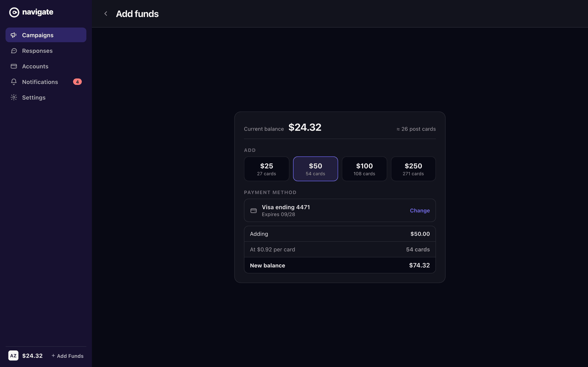Select the $25 amount option
588x367 pixels.
(x=266, y=169)
